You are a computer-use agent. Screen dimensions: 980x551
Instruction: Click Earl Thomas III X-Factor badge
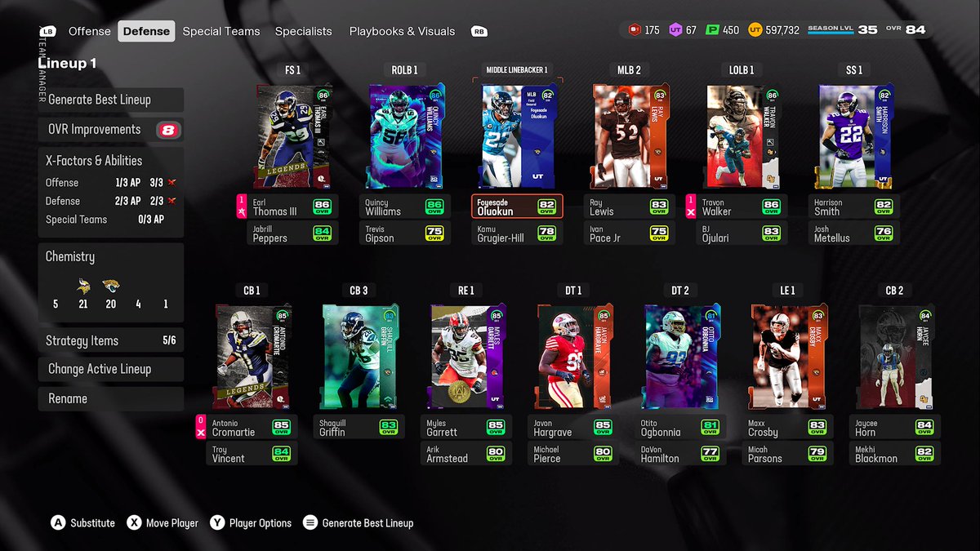point(242,207)
